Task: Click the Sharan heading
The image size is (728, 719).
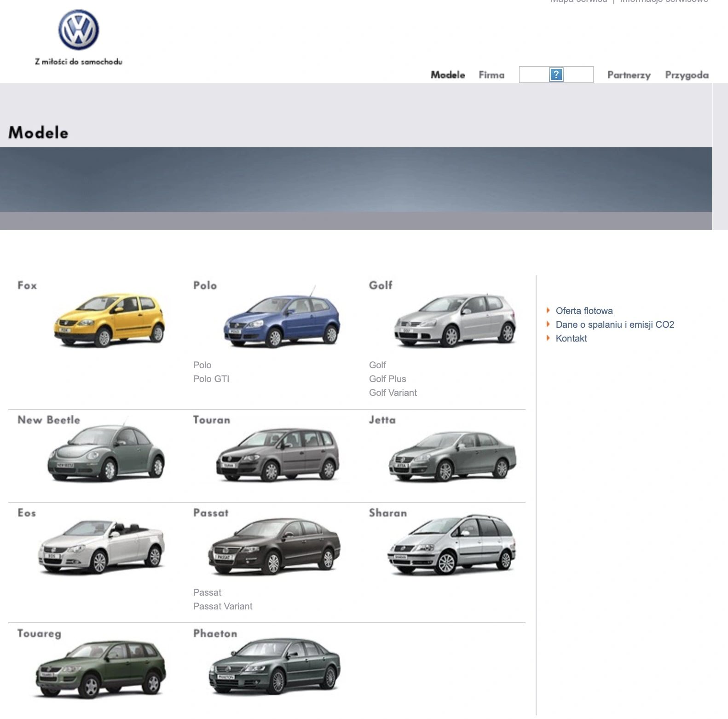Action: tap(388, 513)
